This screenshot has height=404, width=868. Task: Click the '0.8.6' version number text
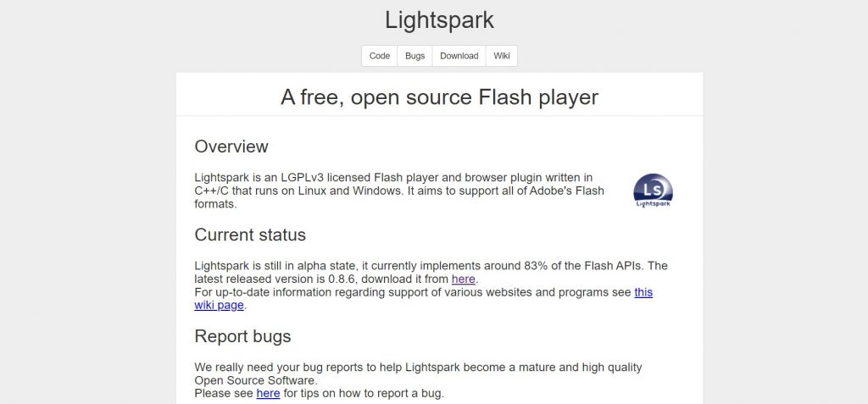pyautogui.click(x=342, y=279)
